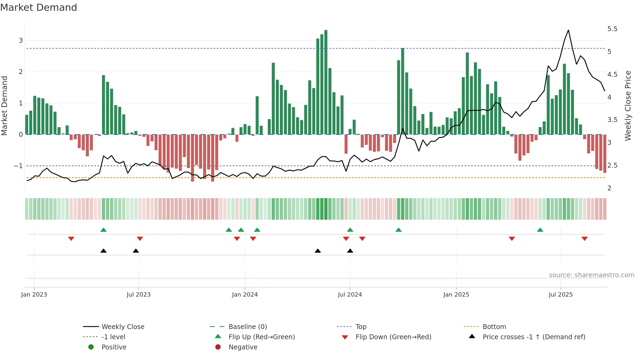
Task: Click the black price-cross triangle near May 2024
Action: [318, 251]
